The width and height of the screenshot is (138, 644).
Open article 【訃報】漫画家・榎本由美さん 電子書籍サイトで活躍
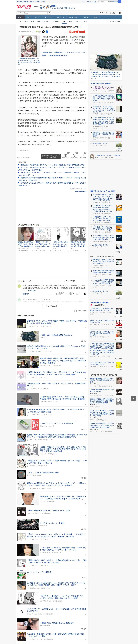click(x=48, y=510)
